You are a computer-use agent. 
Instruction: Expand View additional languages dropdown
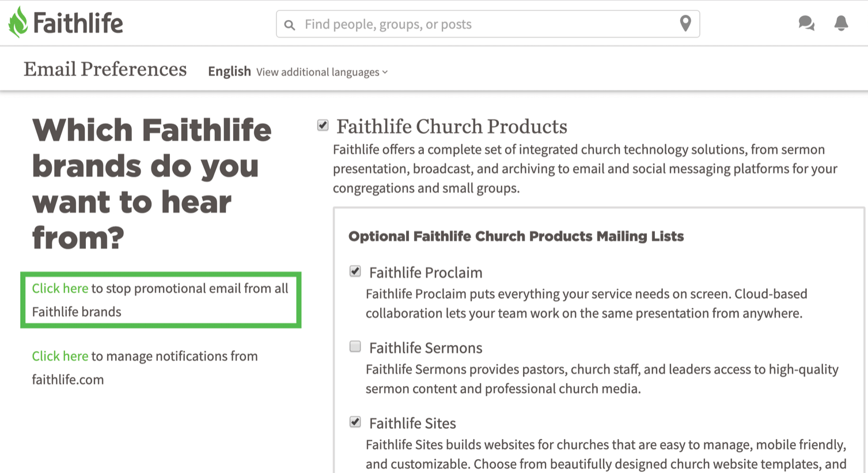pos(322,72)
